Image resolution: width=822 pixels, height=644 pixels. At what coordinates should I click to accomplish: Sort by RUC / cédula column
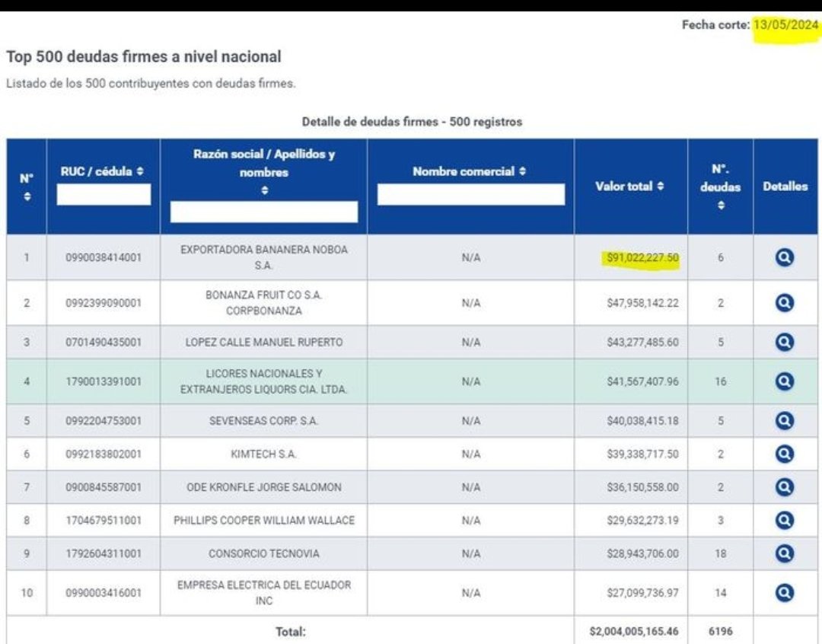pyautogui.click(x=140, y=171)
